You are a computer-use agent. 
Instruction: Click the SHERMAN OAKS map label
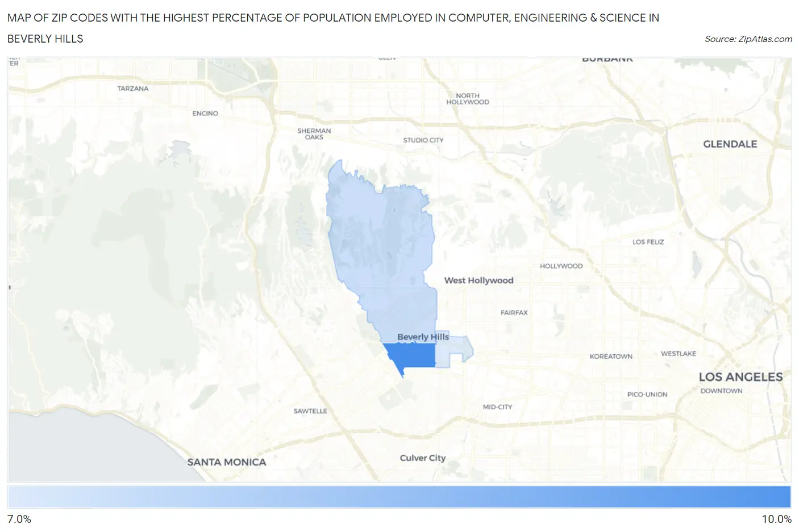pos(314,134)
